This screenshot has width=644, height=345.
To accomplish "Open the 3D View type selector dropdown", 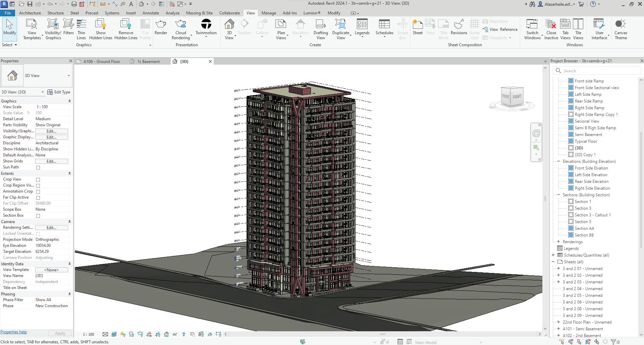I will [68, 76].
